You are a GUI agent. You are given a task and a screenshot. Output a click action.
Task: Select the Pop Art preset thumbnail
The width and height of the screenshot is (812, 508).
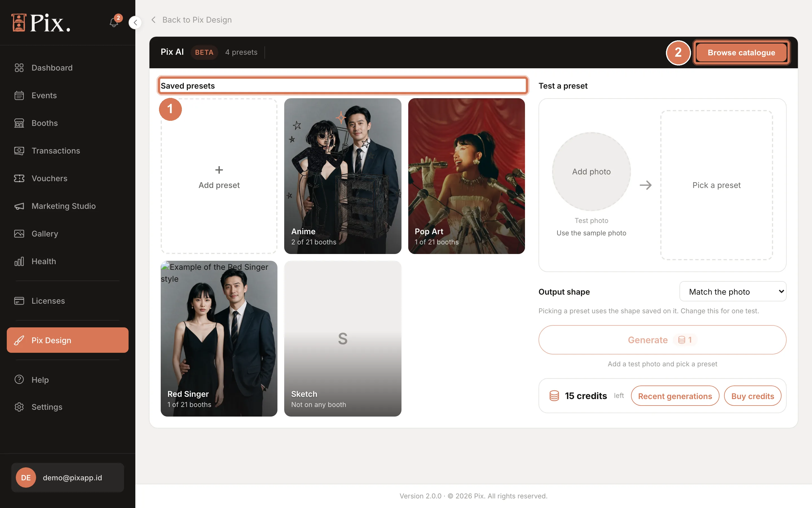pyautogui.click(x=466, y=176)
